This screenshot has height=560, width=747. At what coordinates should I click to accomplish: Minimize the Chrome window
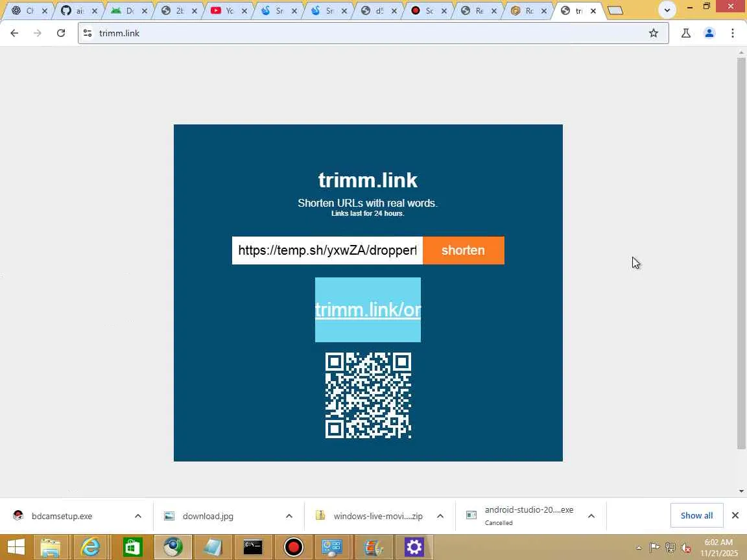coord(690,6)
